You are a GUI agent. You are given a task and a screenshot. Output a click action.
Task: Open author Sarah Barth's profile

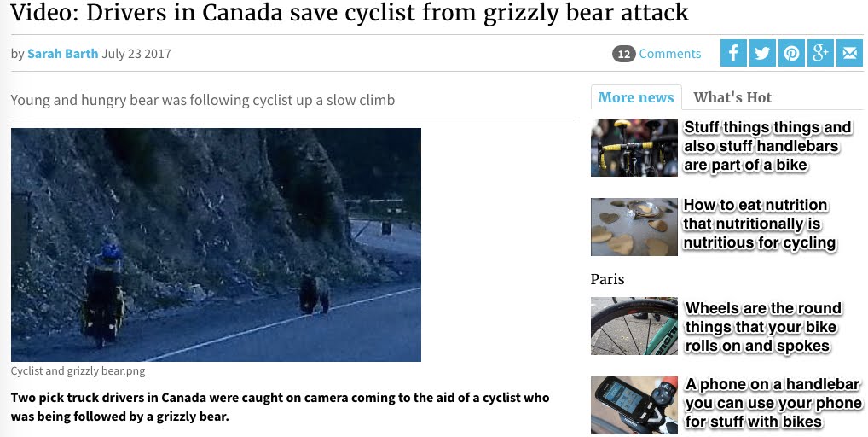(x=63, y=54)
